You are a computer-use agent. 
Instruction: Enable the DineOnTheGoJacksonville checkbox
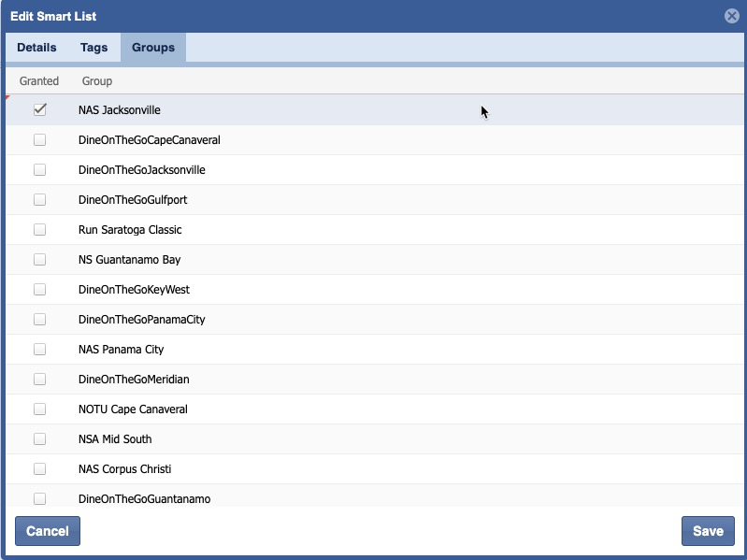[40, 170]
